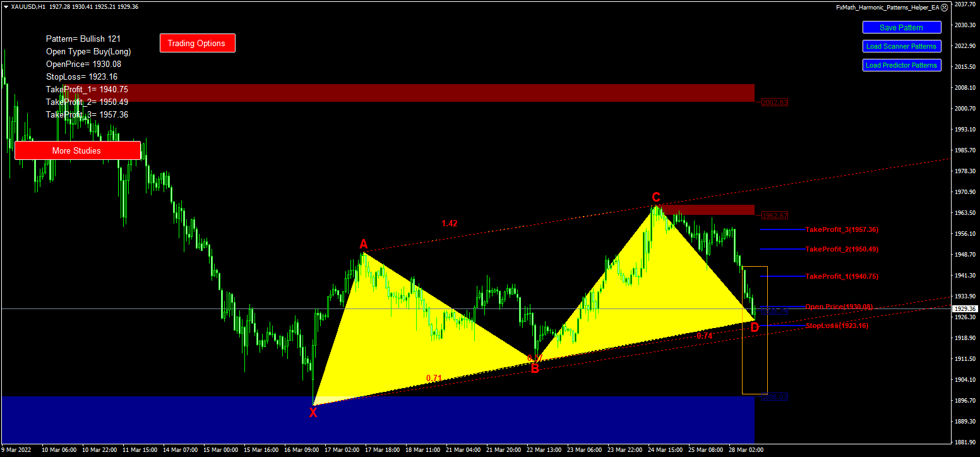The image size is (980, 457).
Task: Select the 2002.83 zone price tag
Action: [775, 102]
